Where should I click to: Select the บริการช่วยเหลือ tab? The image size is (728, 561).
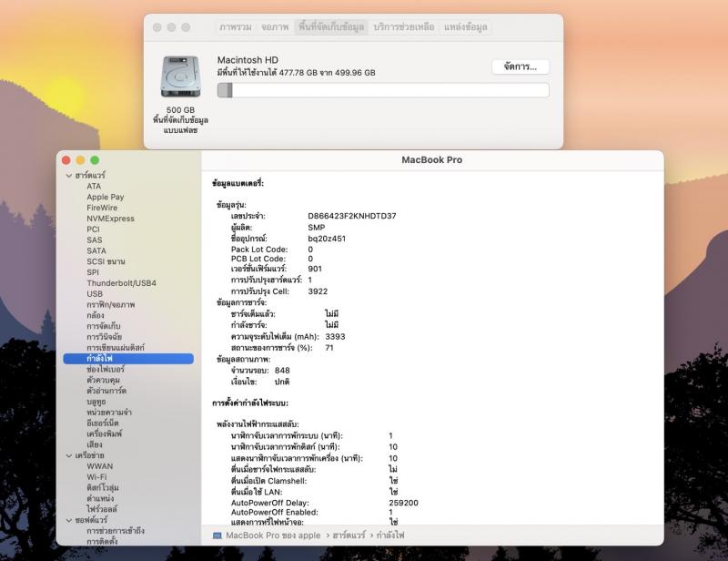[404, 27]
